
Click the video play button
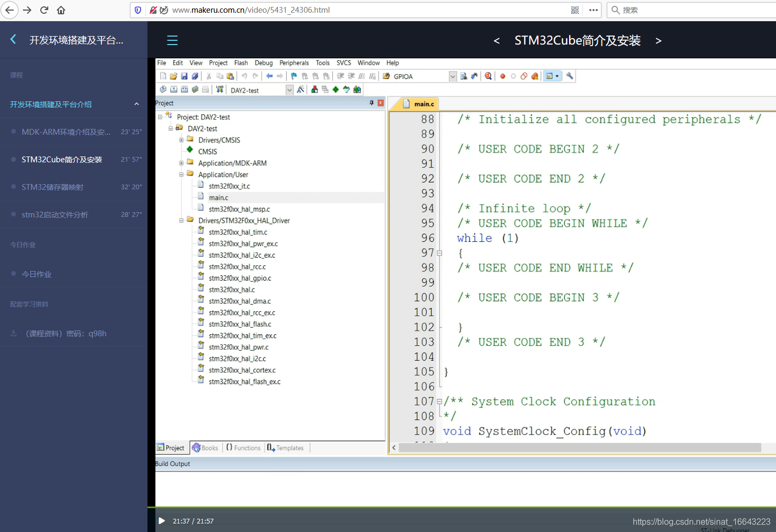(162, 521)
